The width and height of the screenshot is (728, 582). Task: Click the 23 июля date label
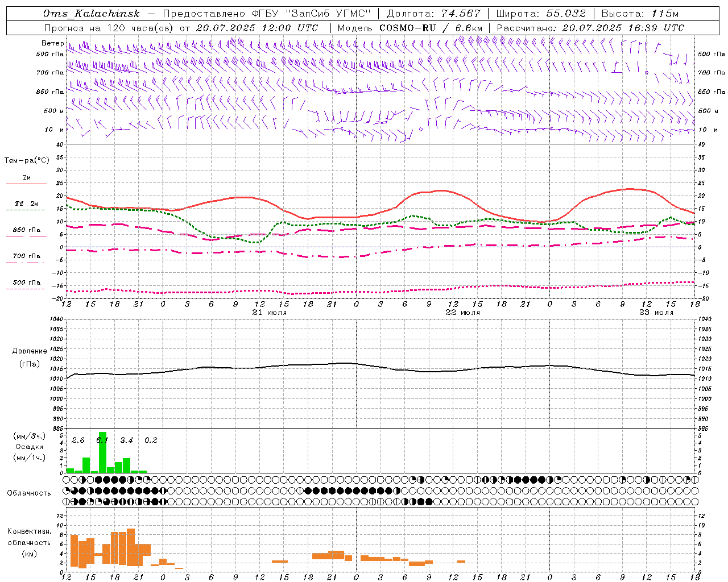pyautogui.click(x=656, y=312)
